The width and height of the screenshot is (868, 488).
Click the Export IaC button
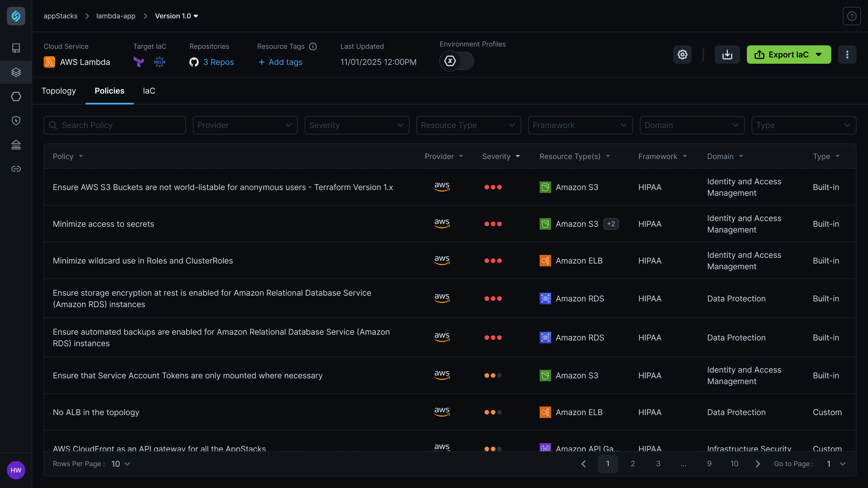pos(789,54)
